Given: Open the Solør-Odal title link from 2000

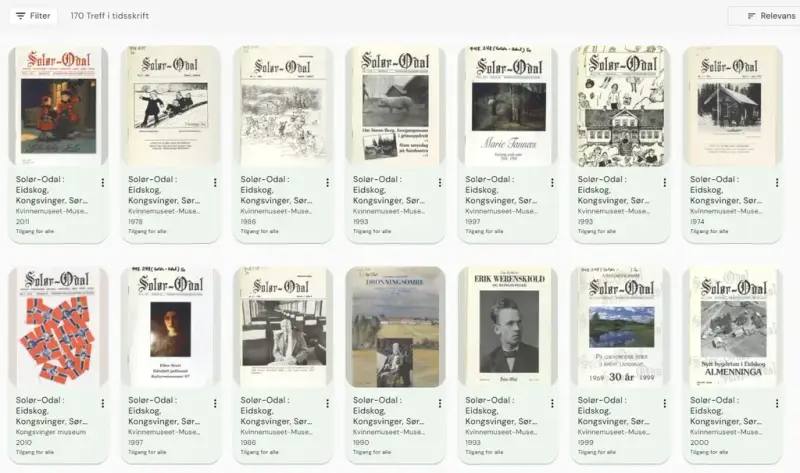Looking at the screenshot, I should click(726, 411).
